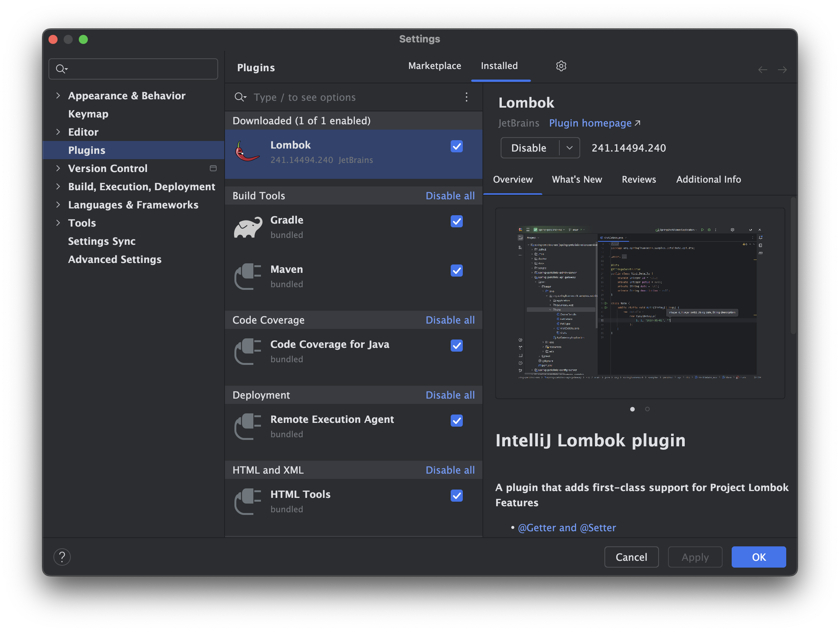The height and width of the screenshot is (632, 840).
Task: Click the Gradle elephant icon
Action: [x=248, y=227]
